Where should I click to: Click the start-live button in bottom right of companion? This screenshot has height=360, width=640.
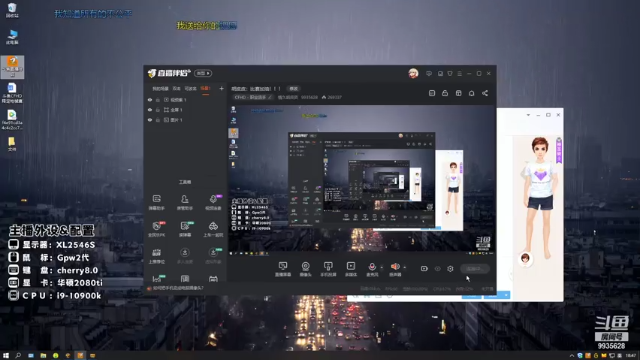pos(474,269)
